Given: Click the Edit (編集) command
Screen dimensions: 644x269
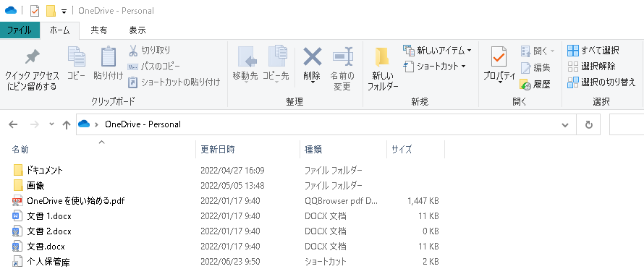Looking at the screenshot, I should tap(535, 68).
